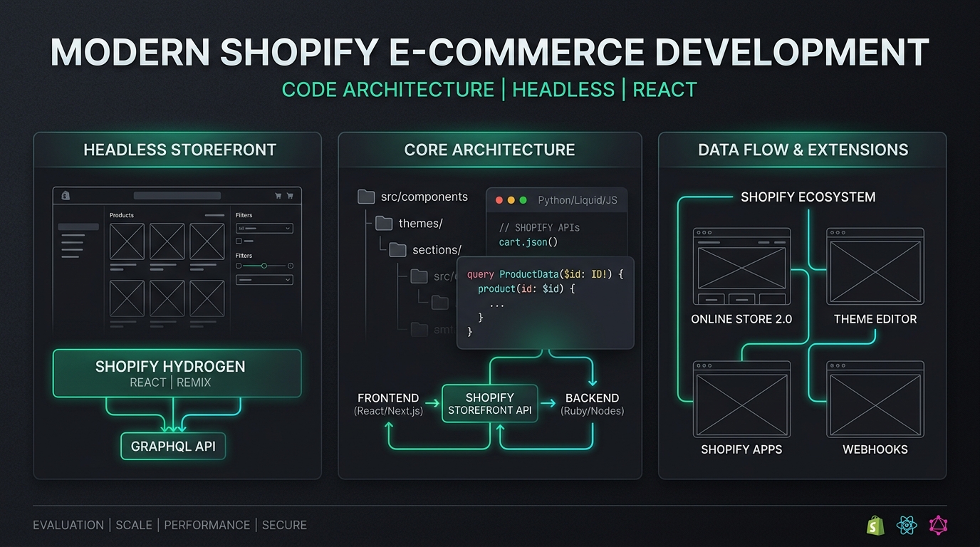
Task: Click the BACKEND (Ruby/Nodes) label
Action: click(592, 404)
